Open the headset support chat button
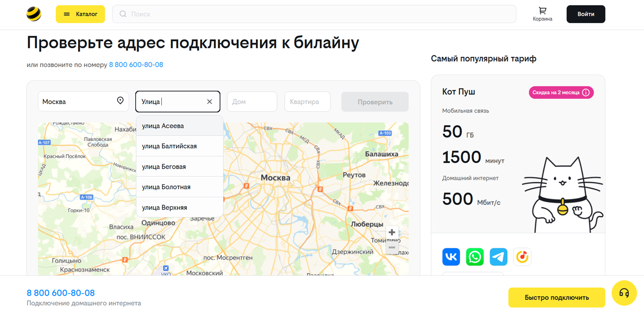The height and width of the screenshot is (312, 644). pos(624,293)
